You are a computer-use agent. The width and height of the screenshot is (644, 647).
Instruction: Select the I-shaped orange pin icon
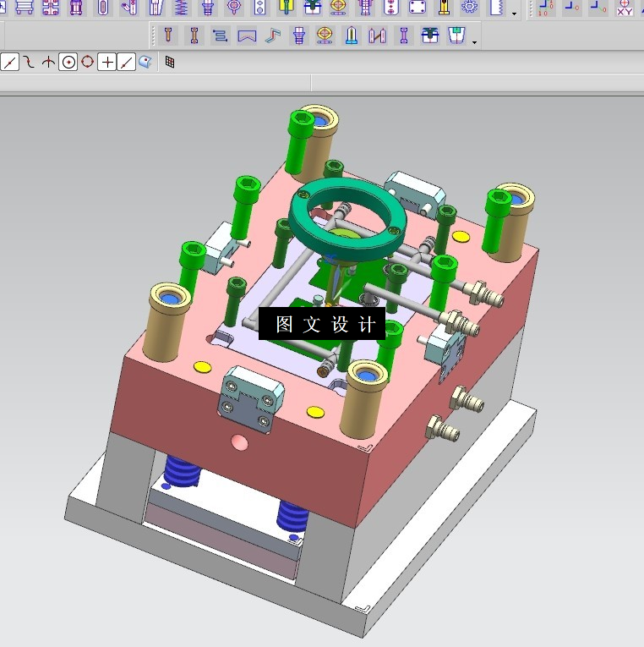[194, 35]
